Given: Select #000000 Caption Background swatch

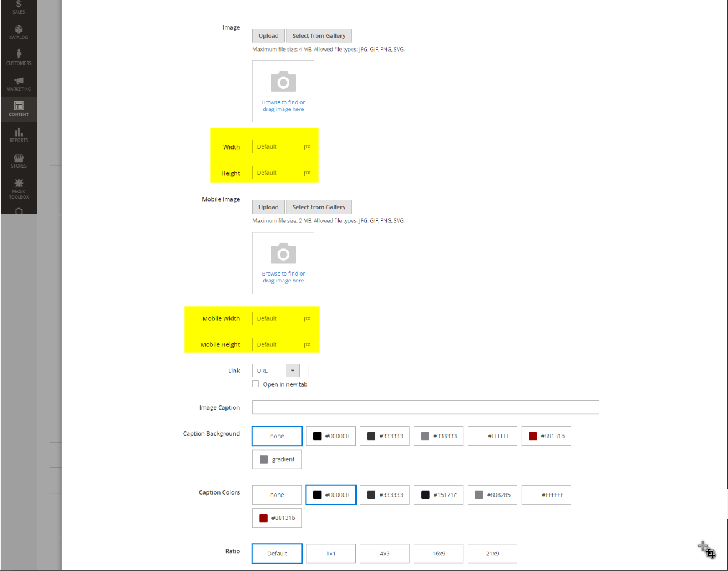Looking at the screenshot, I should point(331,436).
